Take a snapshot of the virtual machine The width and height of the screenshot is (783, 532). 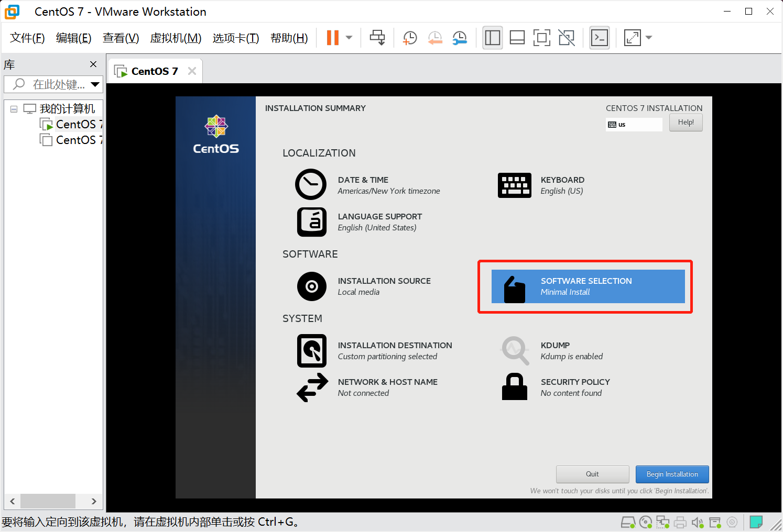coord(410,38)
